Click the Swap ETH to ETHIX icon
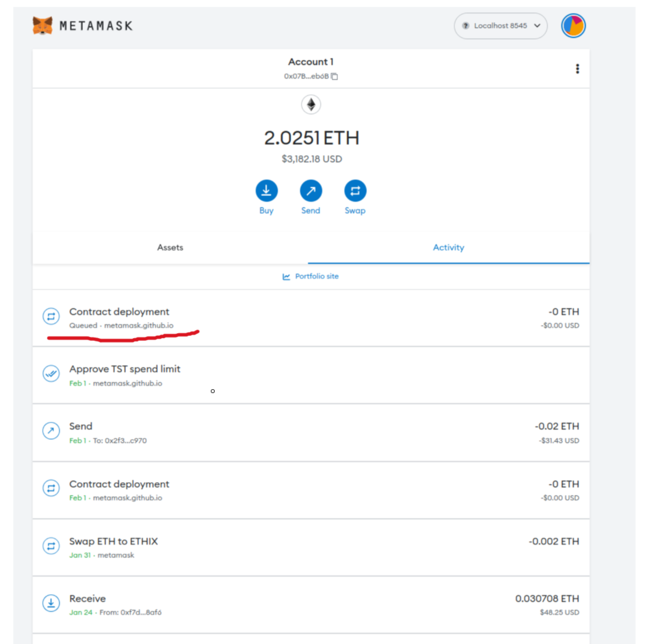Image resolution: width=651 pixels, height=644 pixels. tap(51, 545)
